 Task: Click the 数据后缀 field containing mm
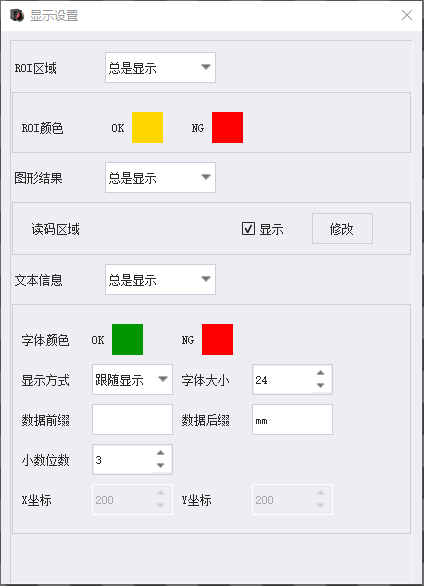pyautogui.click(x=292, y=419)
